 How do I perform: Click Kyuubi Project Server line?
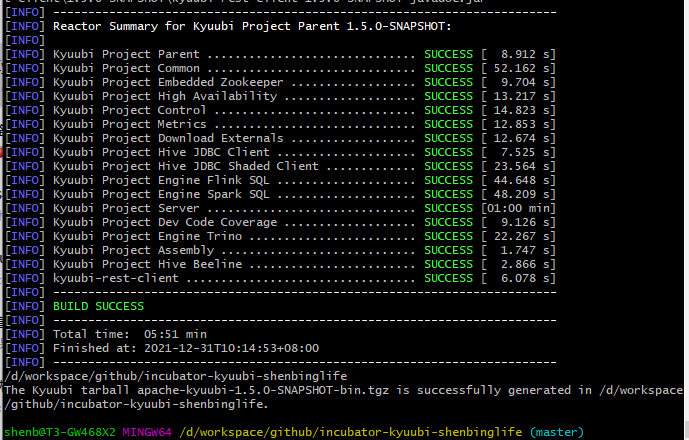[x=280, y=208]
